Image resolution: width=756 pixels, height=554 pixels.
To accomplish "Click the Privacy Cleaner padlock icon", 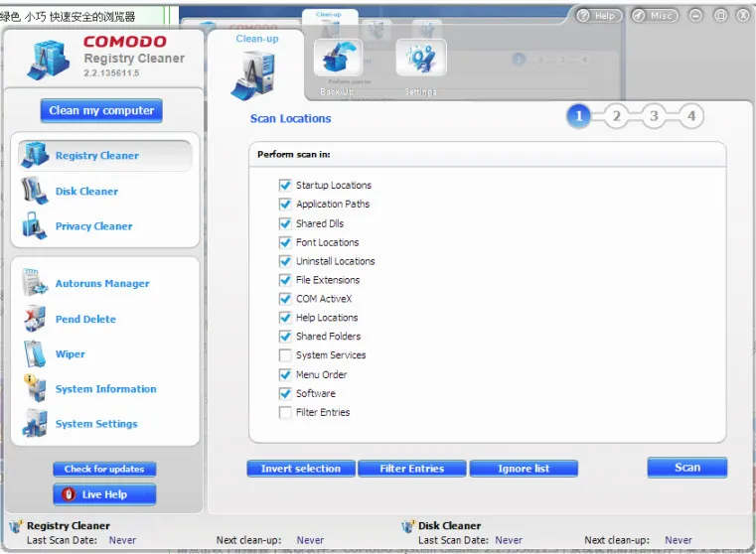I will click(x=34, y=225).
